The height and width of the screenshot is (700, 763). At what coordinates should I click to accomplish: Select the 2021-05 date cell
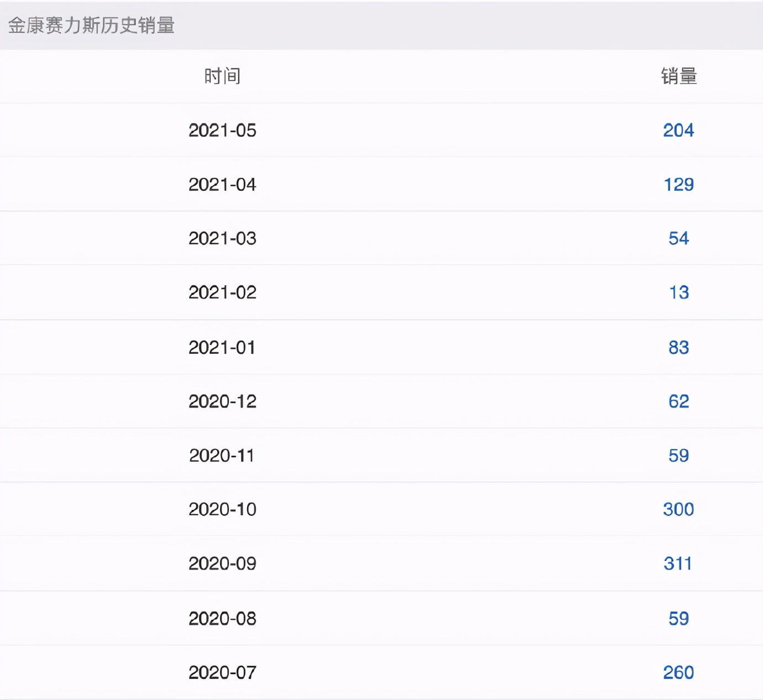click(x=222, y=130)
